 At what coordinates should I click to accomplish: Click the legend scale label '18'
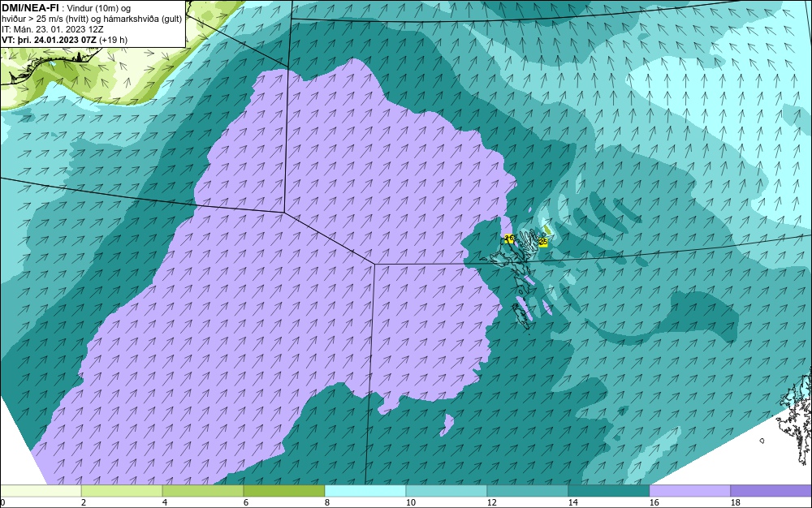pyautogui.click(x=736, y=502)
